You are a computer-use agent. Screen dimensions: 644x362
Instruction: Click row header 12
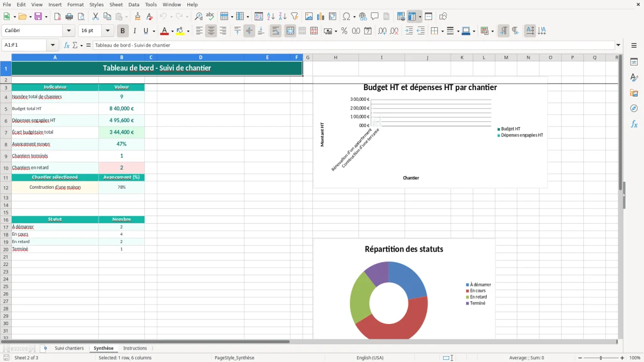(6, 188)
